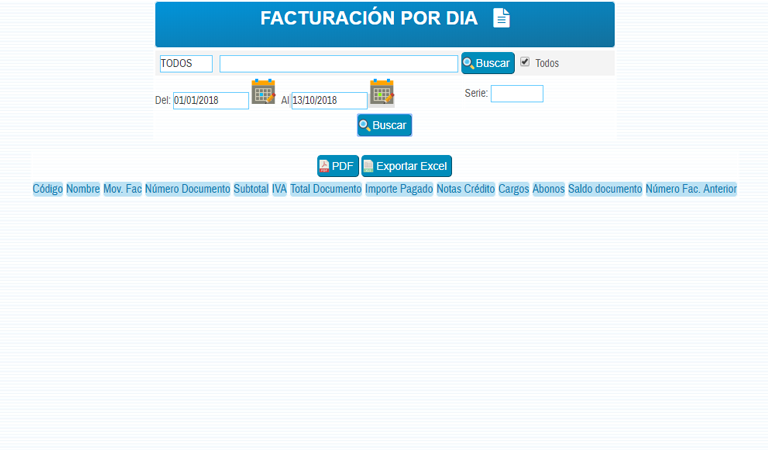Sort by Número Documento column
The width and height of the screenshot is (768, 450).
(x=187, y=189)
